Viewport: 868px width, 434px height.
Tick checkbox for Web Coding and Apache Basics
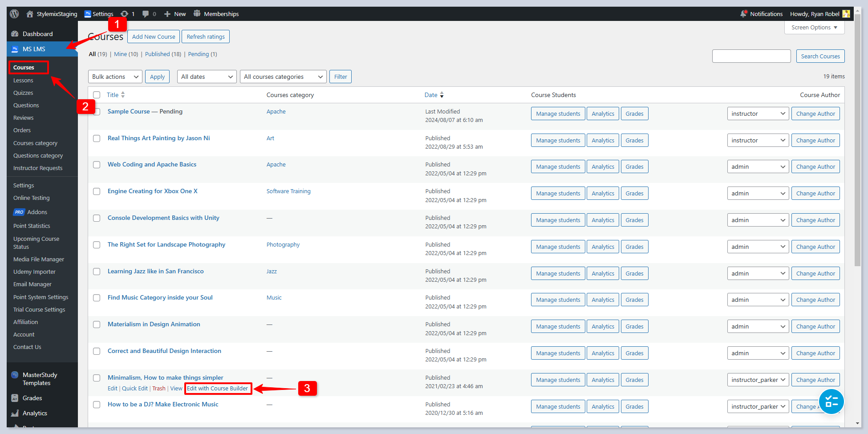point(97,165)
